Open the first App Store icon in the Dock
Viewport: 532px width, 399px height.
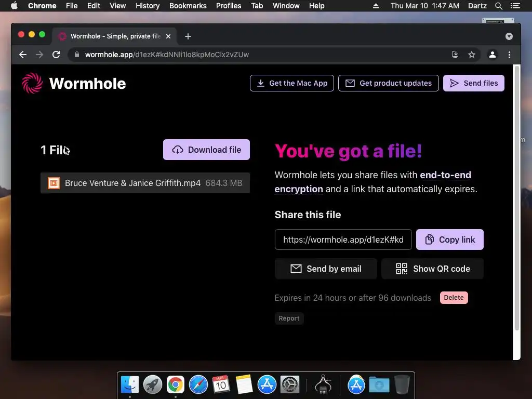267,385
